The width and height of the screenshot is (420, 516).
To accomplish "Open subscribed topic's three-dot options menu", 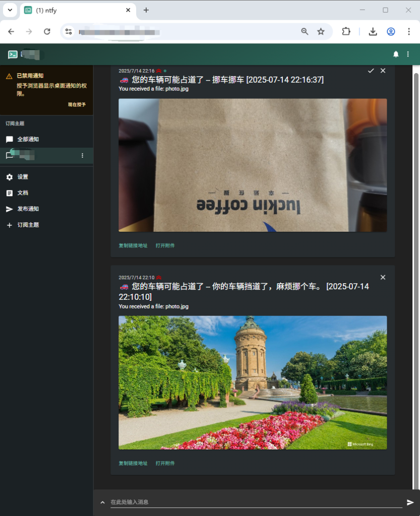I will coord(83,156).
